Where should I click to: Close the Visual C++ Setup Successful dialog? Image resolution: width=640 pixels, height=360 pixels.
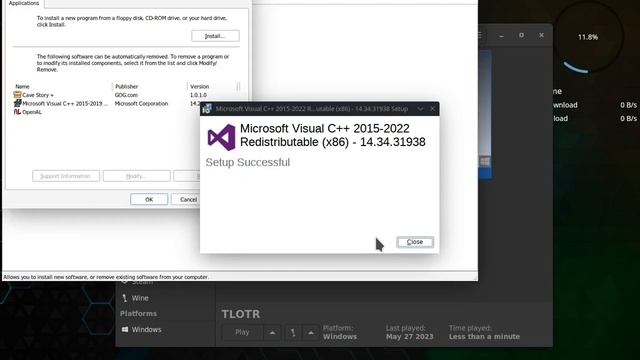[x=415, y=242]
